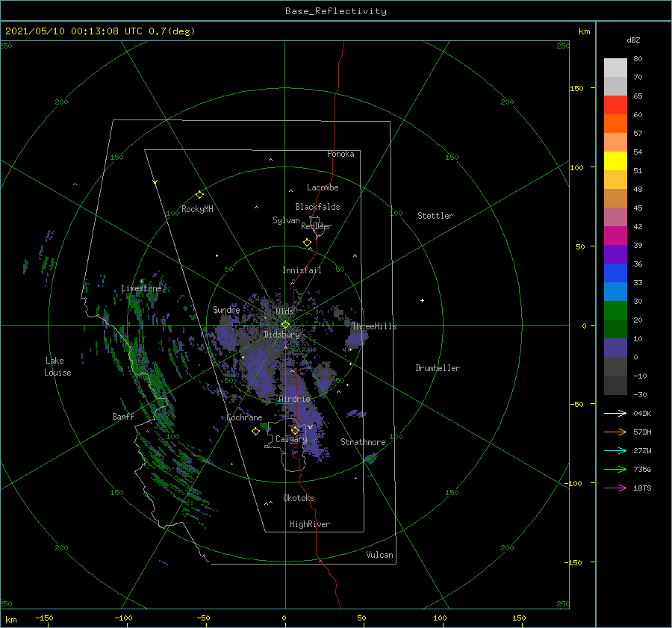This screenshot has height=628, width=672.
Task: Click the Blackfalds city label
Action: 317,207
